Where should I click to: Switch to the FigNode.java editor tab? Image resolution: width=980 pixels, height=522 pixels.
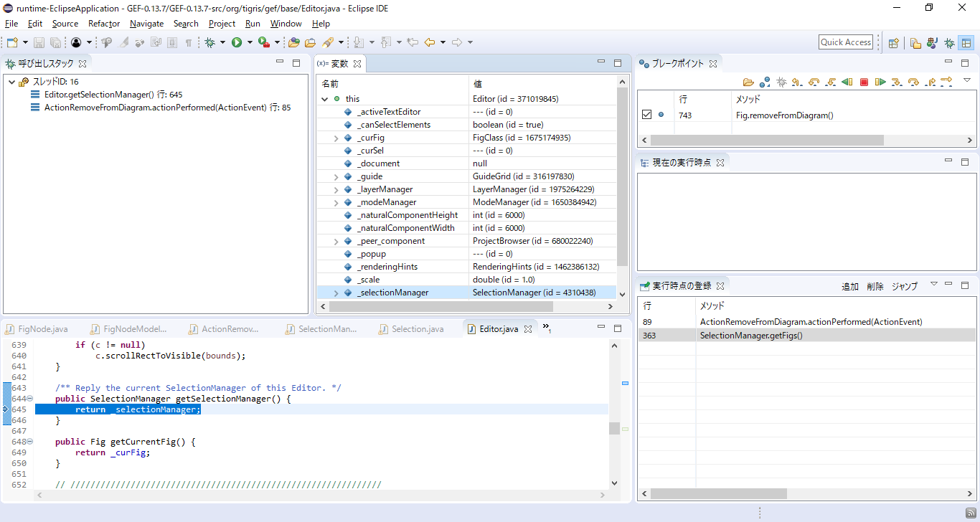tap(37, 329)
